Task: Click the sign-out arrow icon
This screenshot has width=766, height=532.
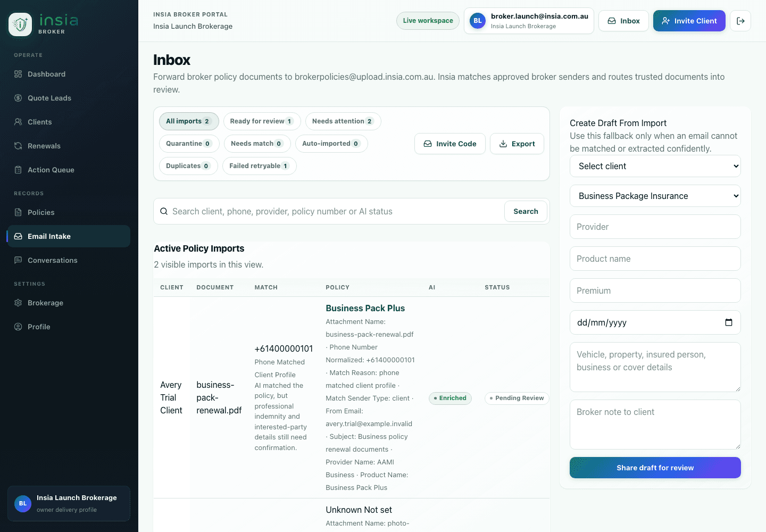Action: click(740, 21)
